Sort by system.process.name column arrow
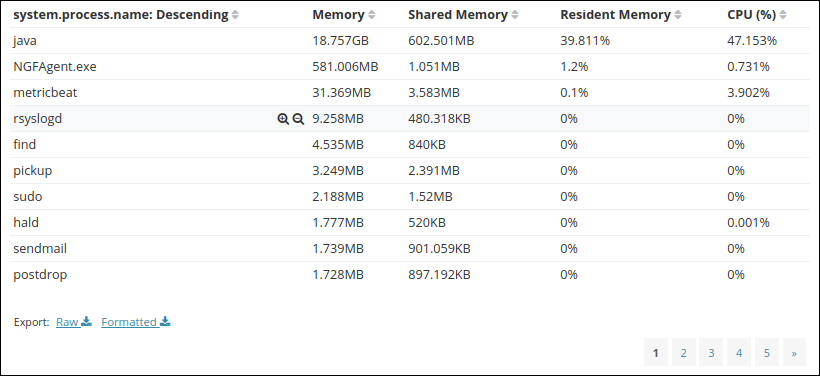The width and height of the screenshot is (820, 376). [x=235, y=15]
